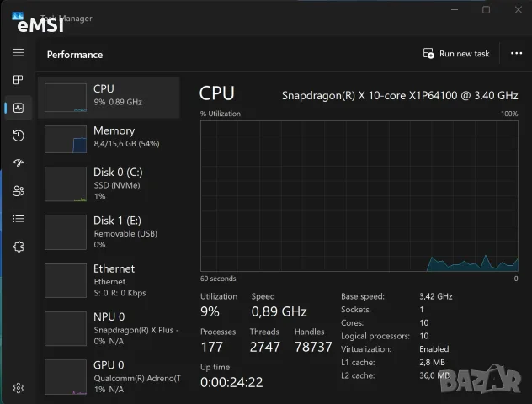Viewport: 532px width, 404px height.
Task: Select the Memory performance entry
Action: coord(109,139)
